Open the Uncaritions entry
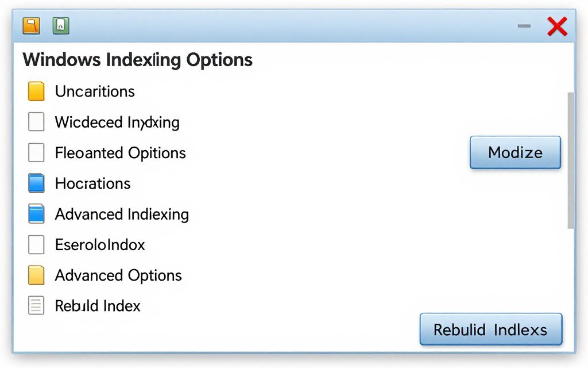Image resolution: width=588 pixels, height=368 pixels. coord(94,91)
